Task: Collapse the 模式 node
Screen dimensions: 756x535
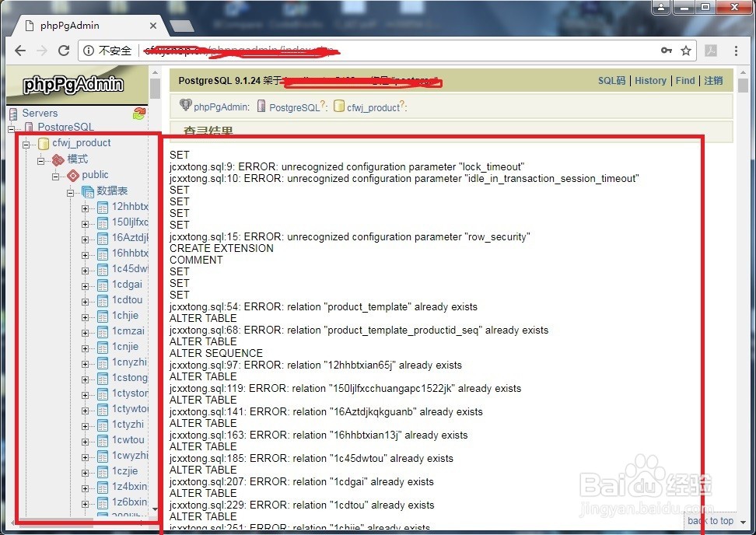Action: click(41, 161)
